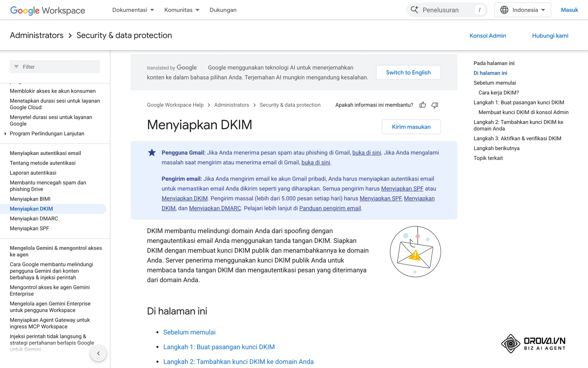The height and width of the screenshot is (368, 588).
Task: Click Menyiapkan DMARC link in blue notice
Action: 215,208
